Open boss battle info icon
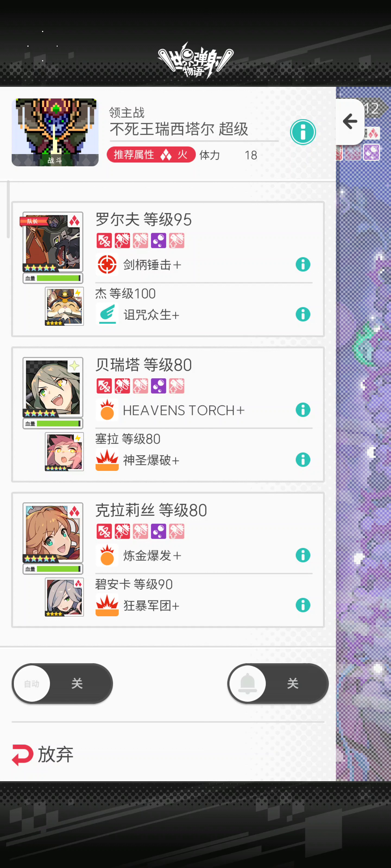This screenshot has height=868, width=391. (302, 132)
